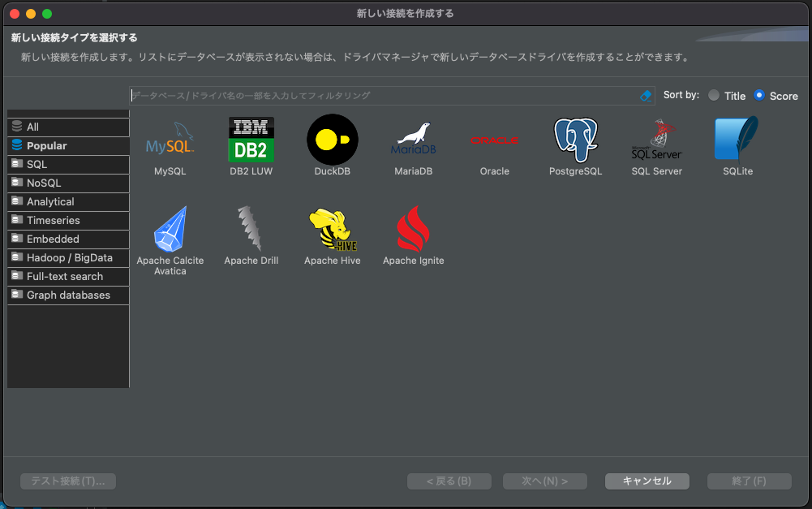Open the Popular category list
The height and width of the screenshot is (509, 812).
pyautogui.click(x=67, y=145)
